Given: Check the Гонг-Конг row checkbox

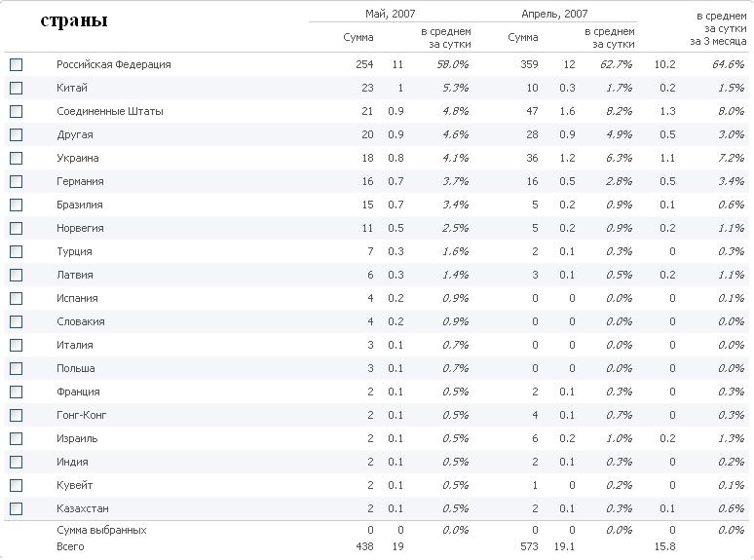Looking at the screenshot, I should pos(16,415).
